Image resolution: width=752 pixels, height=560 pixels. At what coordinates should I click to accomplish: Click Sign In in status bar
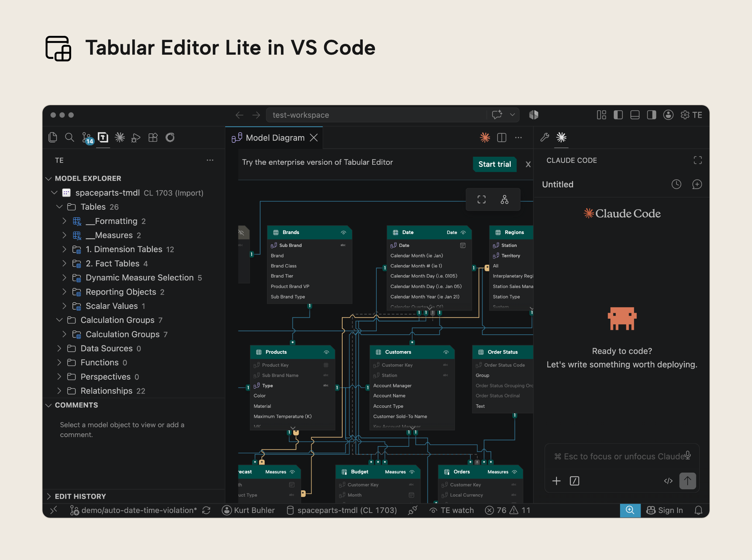click(665, 510)
